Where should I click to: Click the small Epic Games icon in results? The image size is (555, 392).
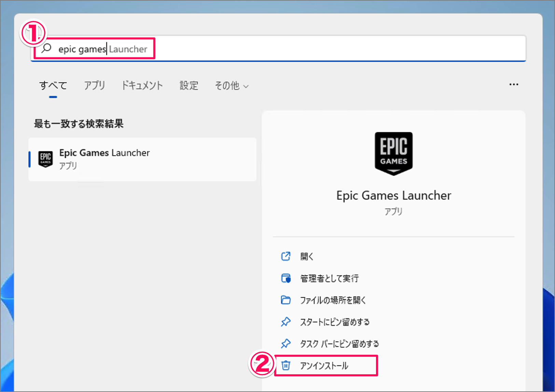click(x=45, y=159)
